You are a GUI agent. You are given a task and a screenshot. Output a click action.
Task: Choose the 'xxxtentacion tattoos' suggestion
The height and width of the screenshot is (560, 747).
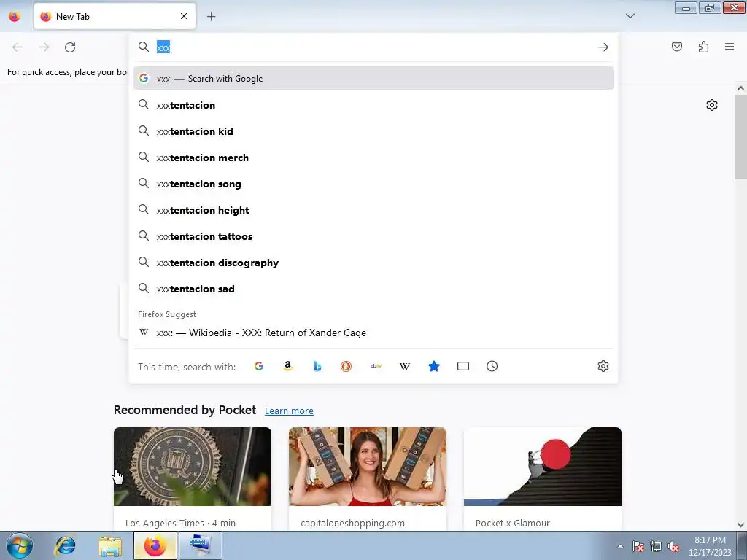(x=373, y=236)
